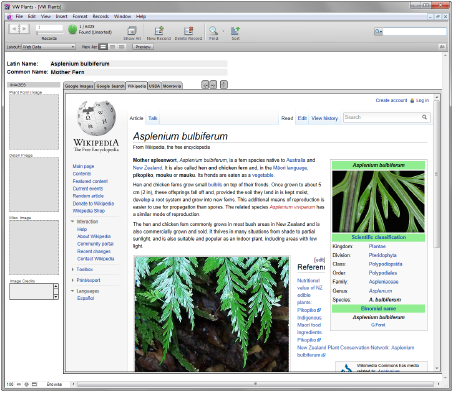The width and height of the screenshot is (453, 393).
Task: Open the Find button dropdown arrow
Action: [223, 31]
